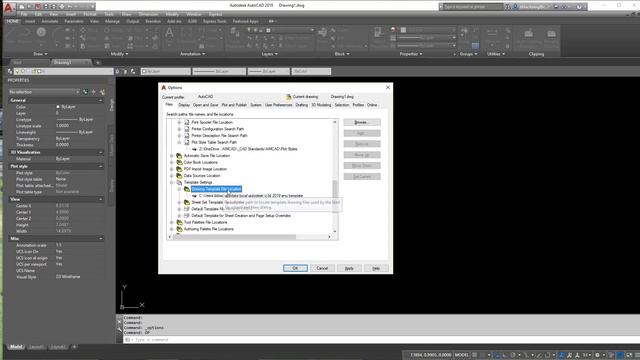Click Help in the Options dialog
Screen dimensions: 640x360
(x=376, y=268)
